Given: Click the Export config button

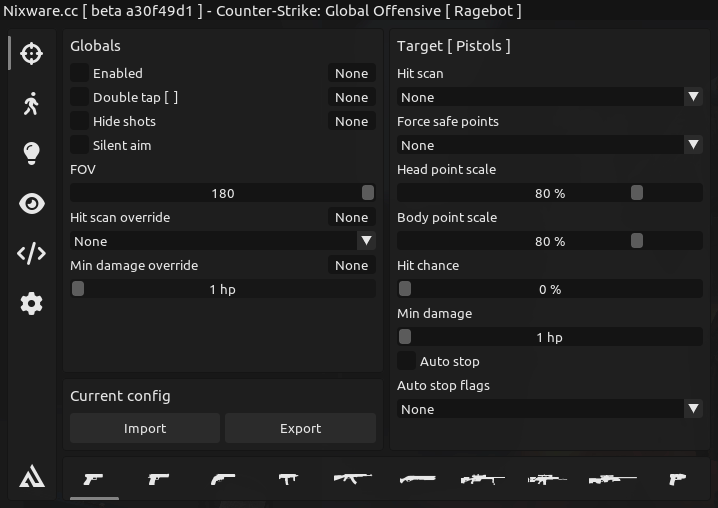Looking at the screenshot, I should [x=300, y=428].
